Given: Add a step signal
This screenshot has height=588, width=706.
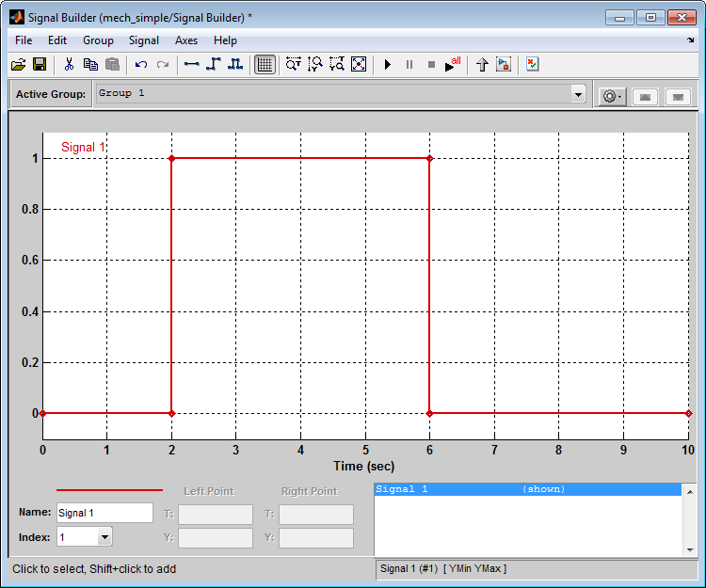Looking at the screenshot, I should coord(214,65).
